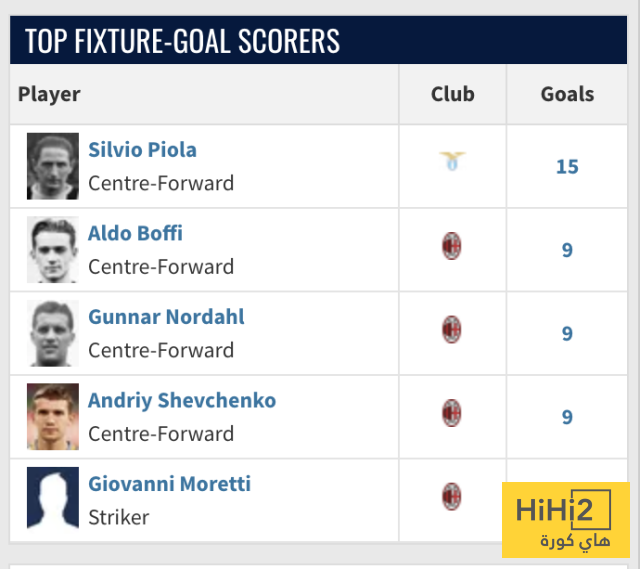The width and height of the screenshot is (640, 569).
Task: Click Silvio Piola's 15 goals count
Action: 567,166
